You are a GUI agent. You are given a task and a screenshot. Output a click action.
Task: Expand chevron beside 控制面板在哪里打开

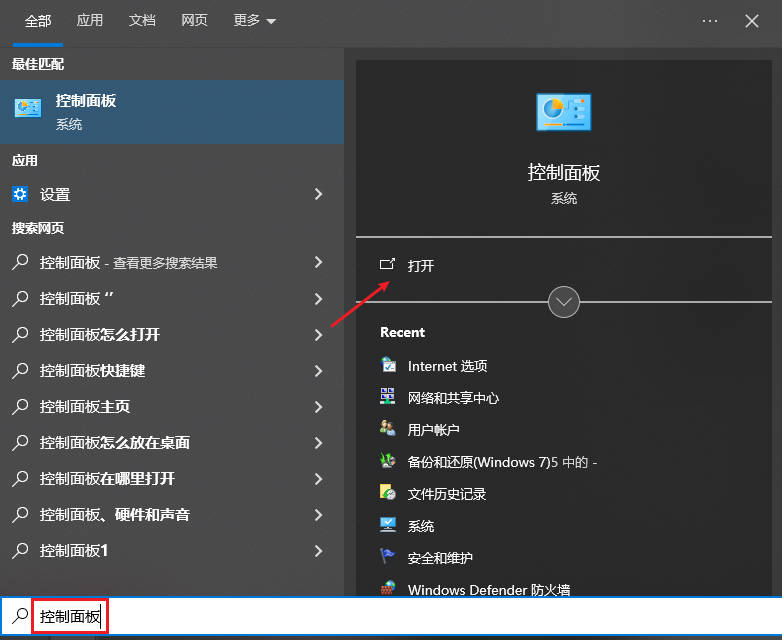[319, 478]
